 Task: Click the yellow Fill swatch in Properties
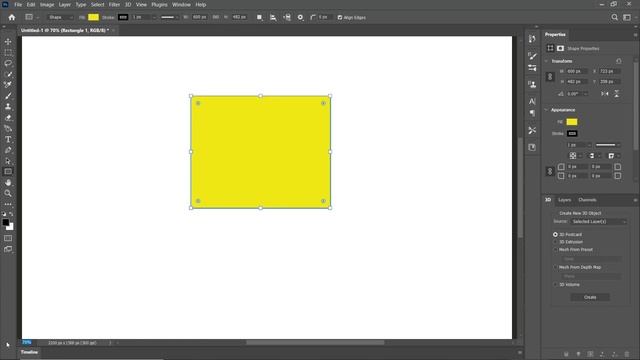(x=572, y=122)
